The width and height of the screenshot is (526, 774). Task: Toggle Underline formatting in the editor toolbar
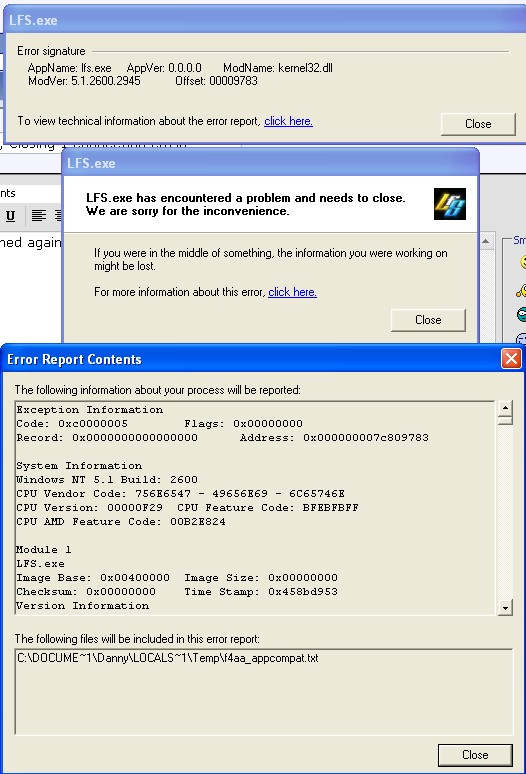pyautogui.click(x=10, y=216)
